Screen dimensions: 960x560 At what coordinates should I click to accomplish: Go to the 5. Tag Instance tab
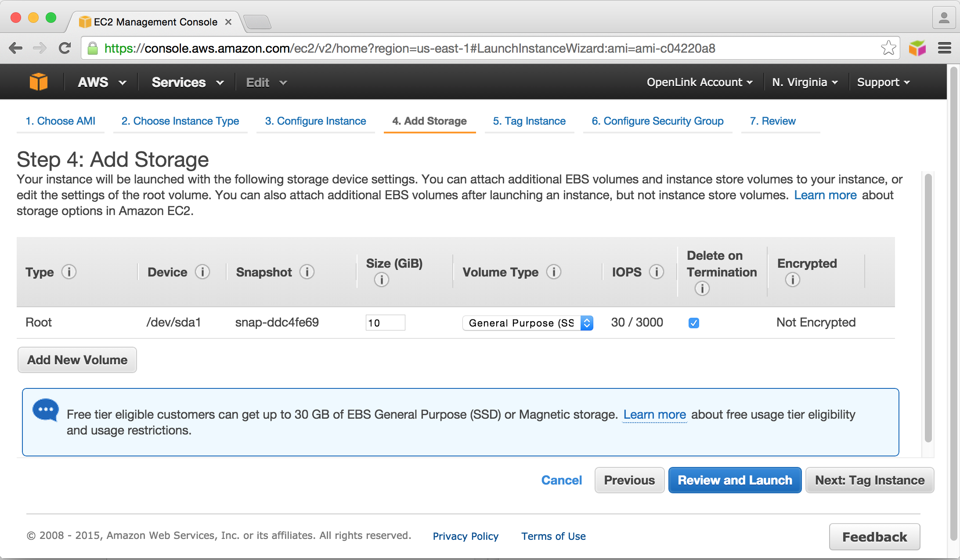point(529,121)
